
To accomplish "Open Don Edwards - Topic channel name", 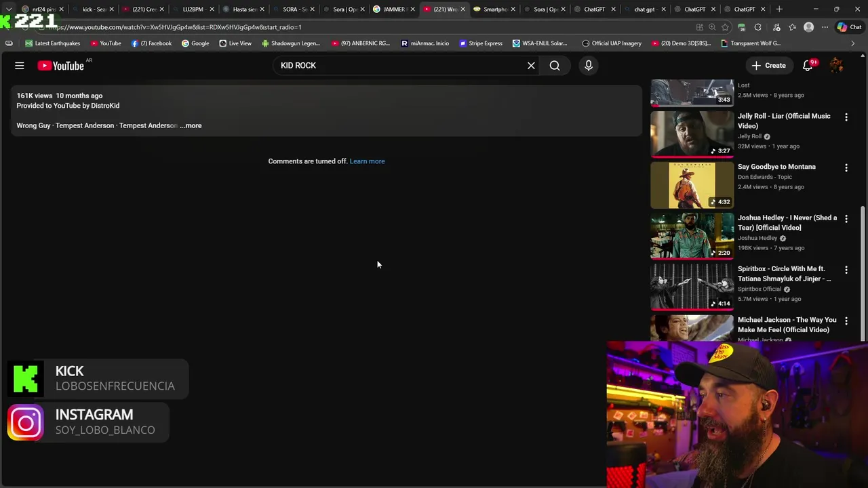I will tap(765, 177).
